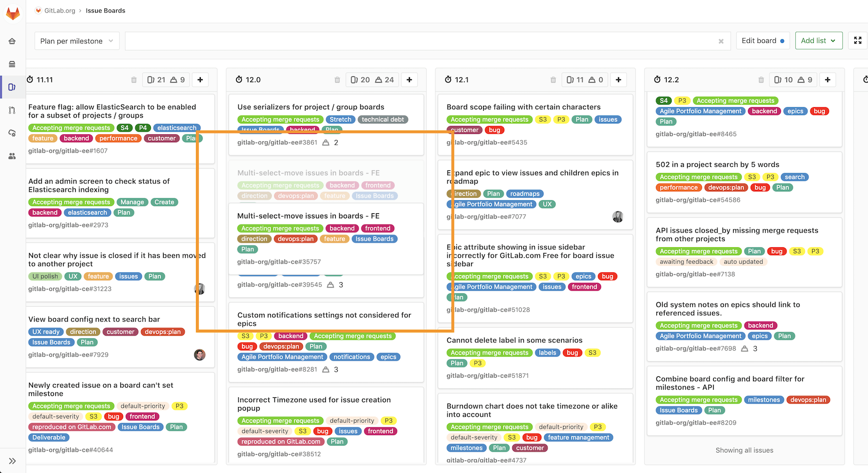Viewport: 868px width, 473px height.
Task: Toggle fullscreen board view
Action: [858, 40]
